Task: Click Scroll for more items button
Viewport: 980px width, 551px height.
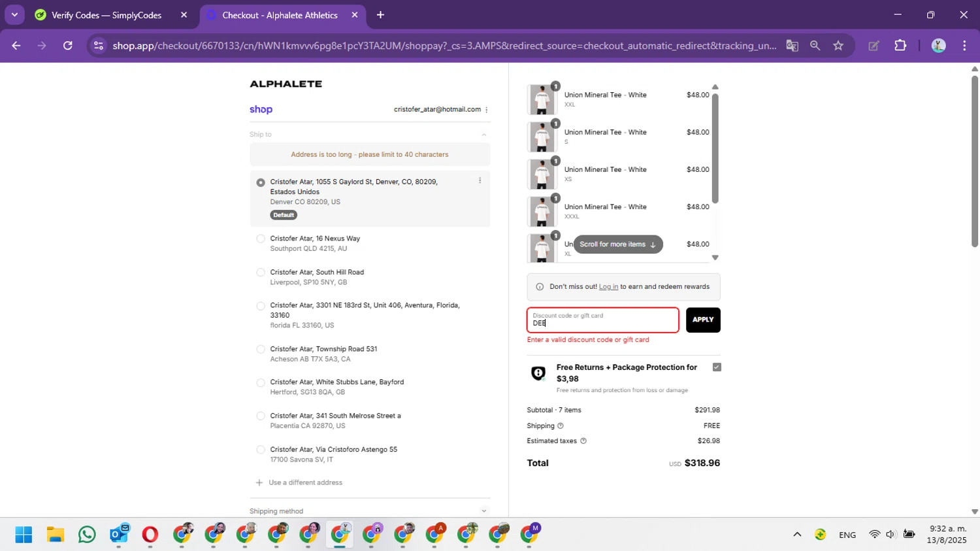Action: pyautogui.click(x=618, y=244)
